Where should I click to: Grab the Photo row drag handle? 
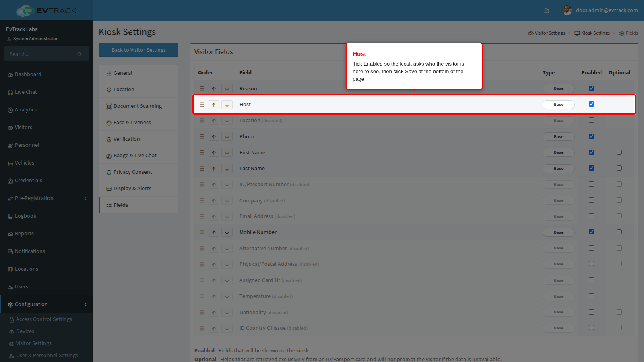[x=202, y=137]
